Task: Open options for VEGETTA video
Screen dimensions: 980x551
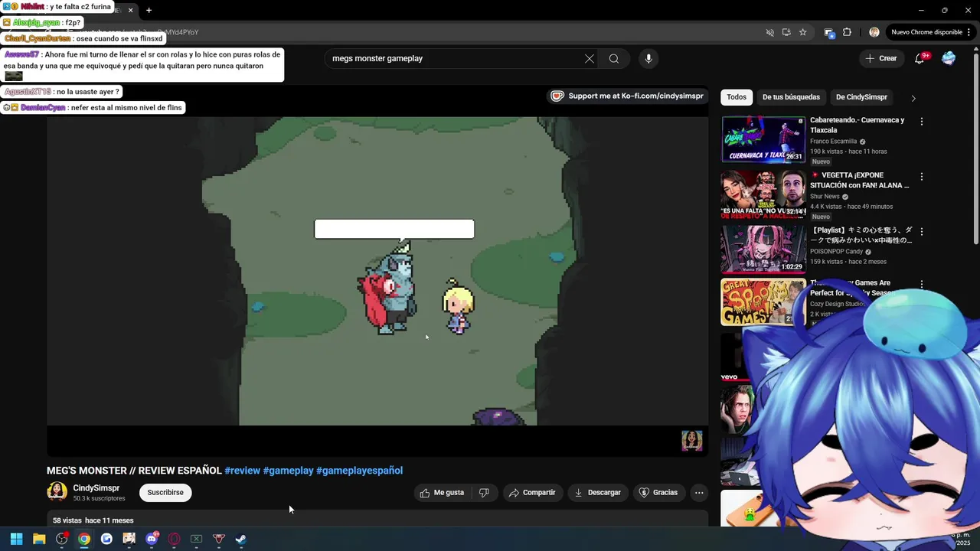Action: (922, 177)
